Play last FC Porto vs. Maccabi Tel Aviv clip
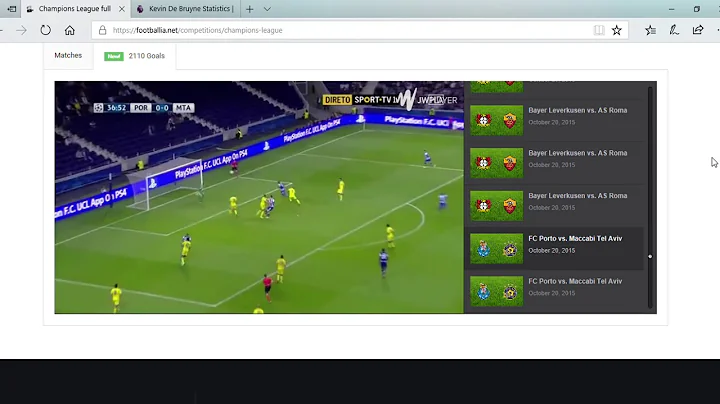 [x=554, y=291]
